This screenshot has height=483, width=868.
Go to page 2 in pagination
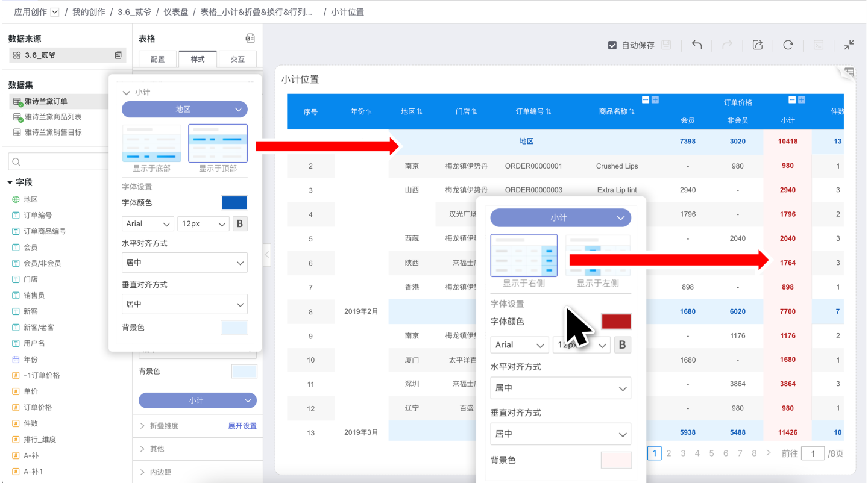point(668,453)
